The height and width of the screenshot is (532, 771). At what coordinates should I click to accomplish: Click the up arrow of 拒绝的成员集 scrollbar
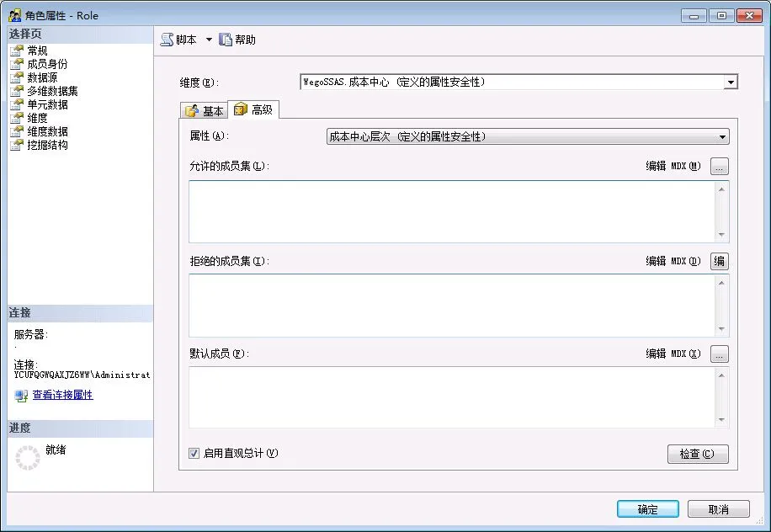(x=721, y=283)
